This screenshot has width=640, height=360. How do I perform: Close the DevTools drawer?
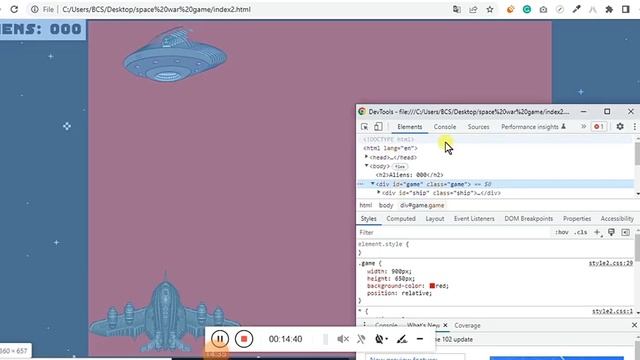pyautogui.click(x=634, y=325)
